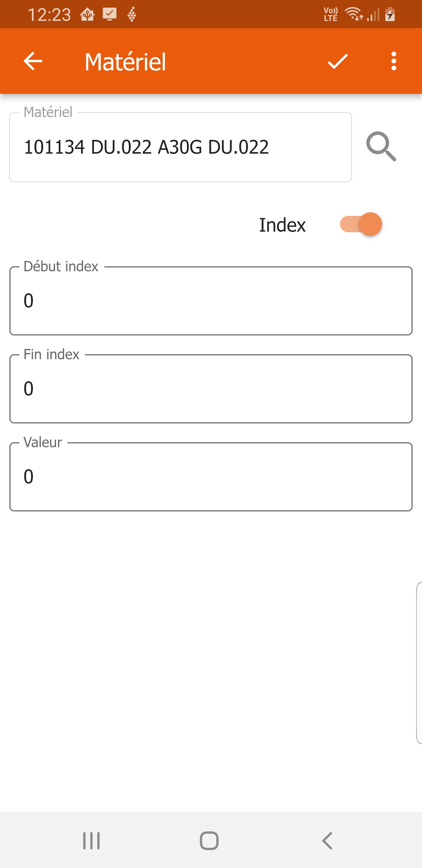Tap the screen-with-checkmark notification icon
The image size is (422, 868).
[110, 14]
